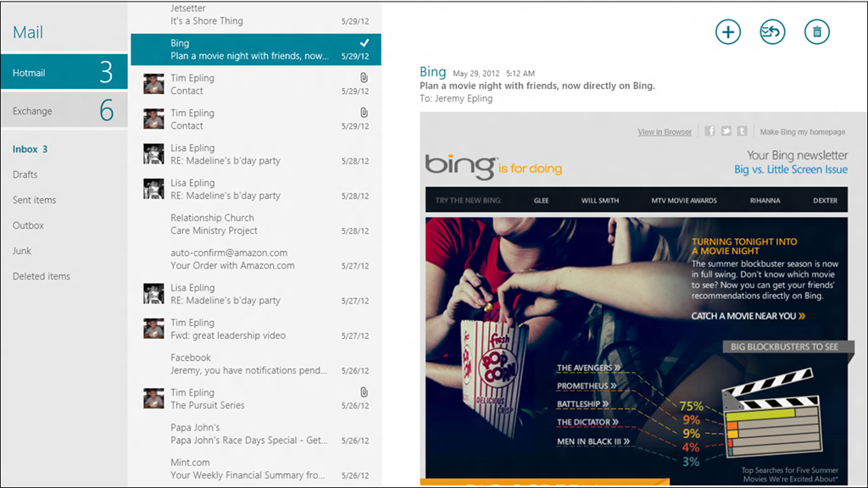Click MTV MOVIE AWARDS nav link
The width and height of the screenshot is (868, 488).
pos(684,201)
